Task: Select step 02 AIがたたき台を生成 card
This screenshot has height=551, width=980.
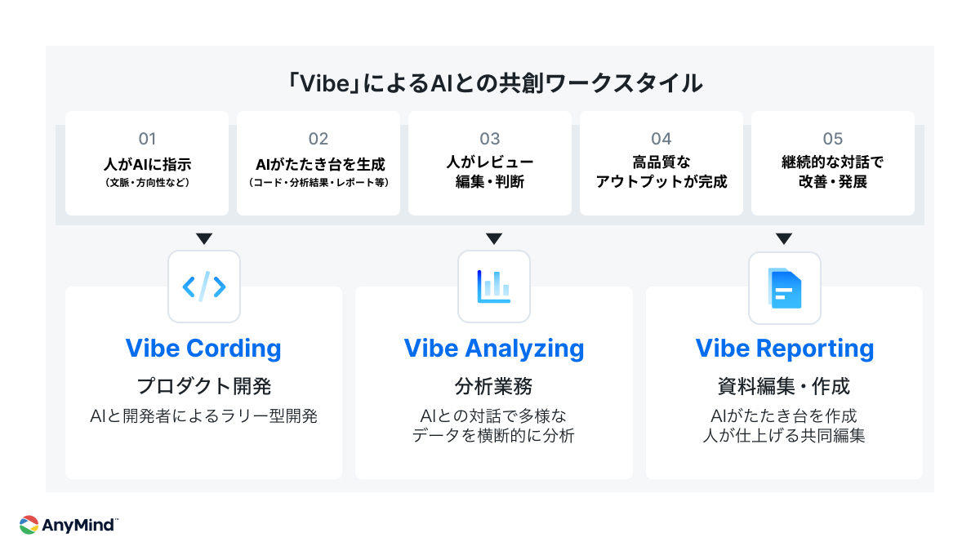Action: click(318, 163)
